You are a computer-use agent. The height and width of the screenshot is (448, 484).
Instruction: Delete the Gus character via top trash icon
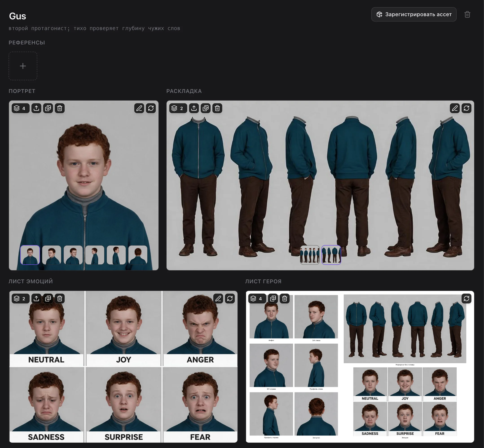tap(467, 15)
